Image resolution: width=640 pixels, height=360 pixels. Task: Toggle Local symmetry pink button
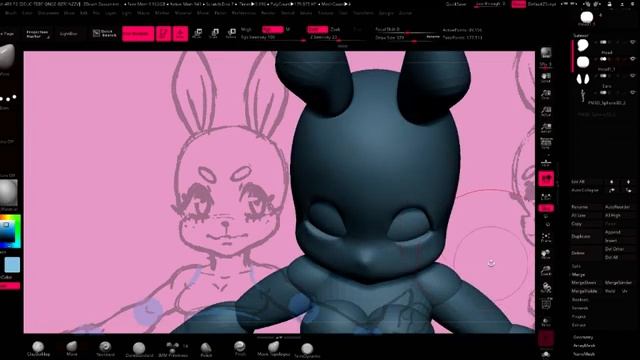[546, 179]
